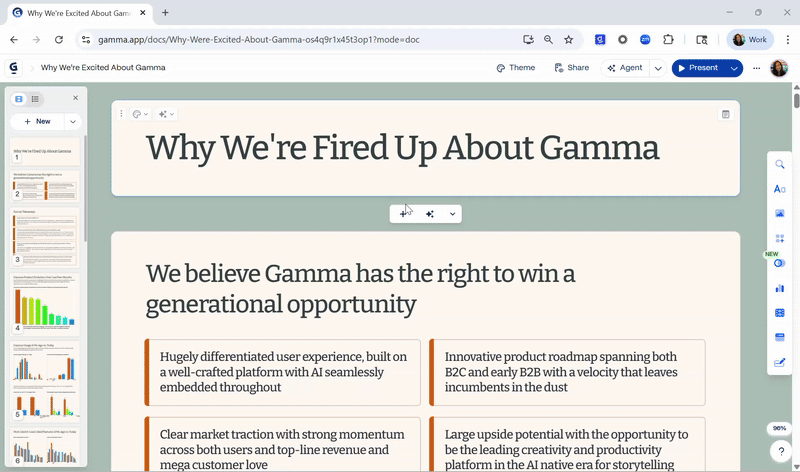Image resolution: width=800 pixels, height=472 pixels.
Task: Open the card color palette dropdown
Action: pos(140,114)
